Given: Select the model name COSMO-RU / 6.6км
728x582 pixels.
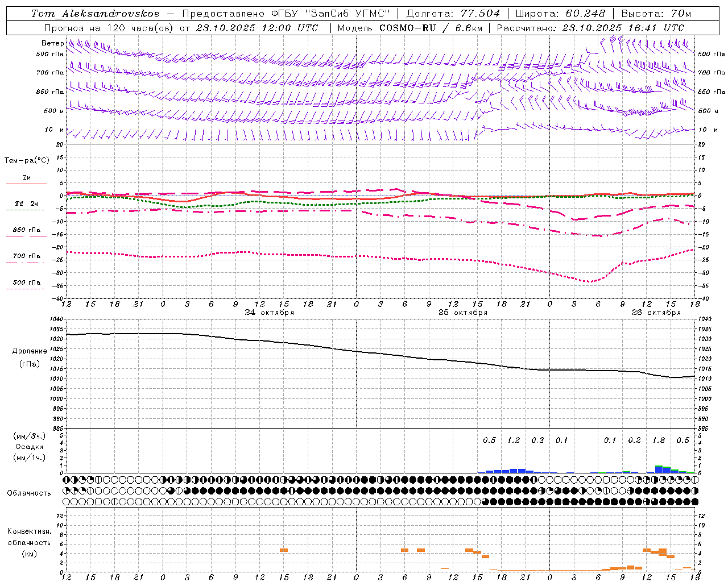Looking at the screenshot, I should [431, 28].
